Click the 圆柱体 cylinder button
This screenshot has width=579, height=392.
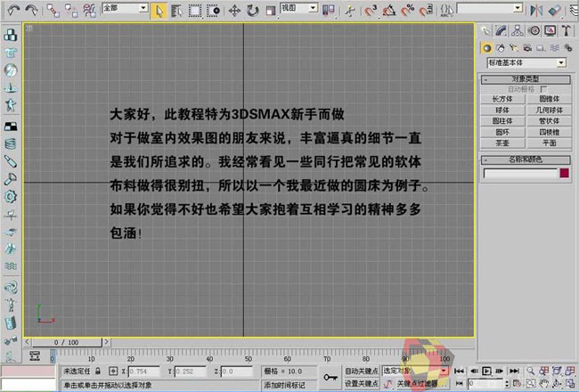point(502,121)
